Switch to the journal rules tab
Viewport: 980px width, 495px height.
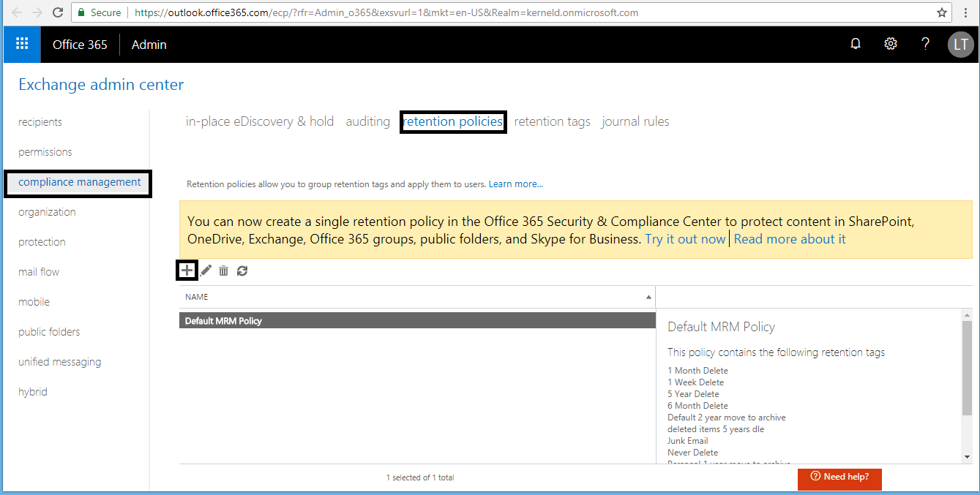[635, 121]
